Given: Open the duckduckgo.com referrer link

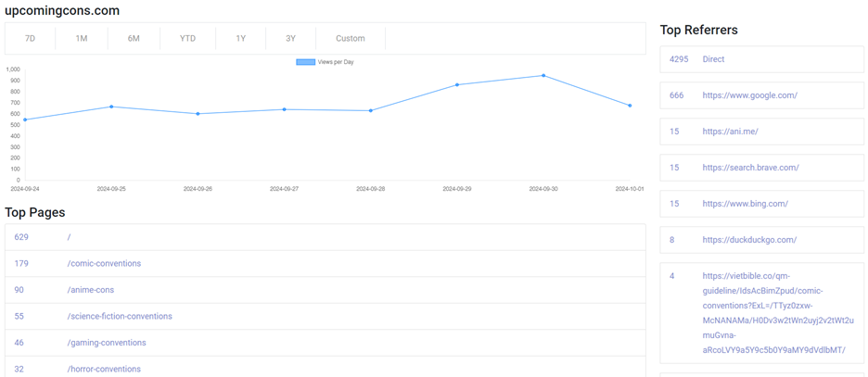Looking at the screenshot, I should pyautogui.click(x=749, y=240).
